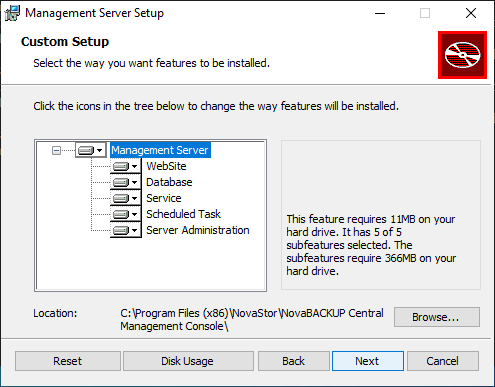This screenshot has width=495, height=387.
Task: Select the Management Server tree item
Action: click(160, 150)
